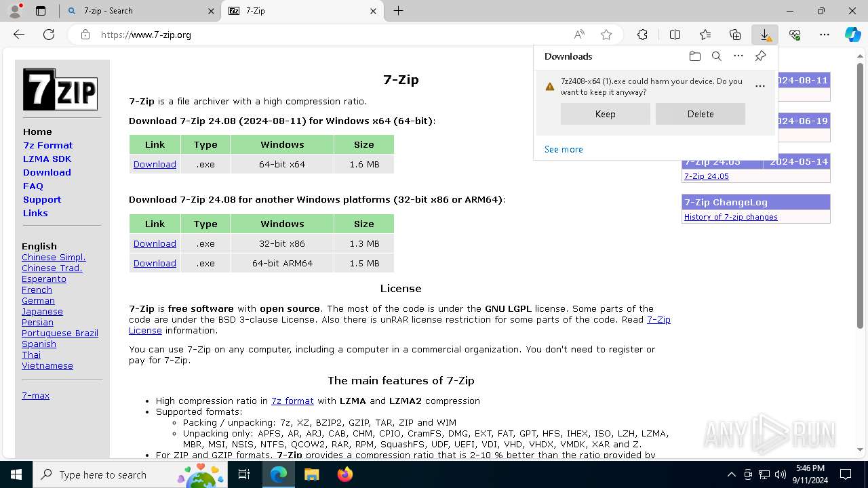Screen dimensions: 868x488
Task: Open Favorites list icon
Action: 705,35
